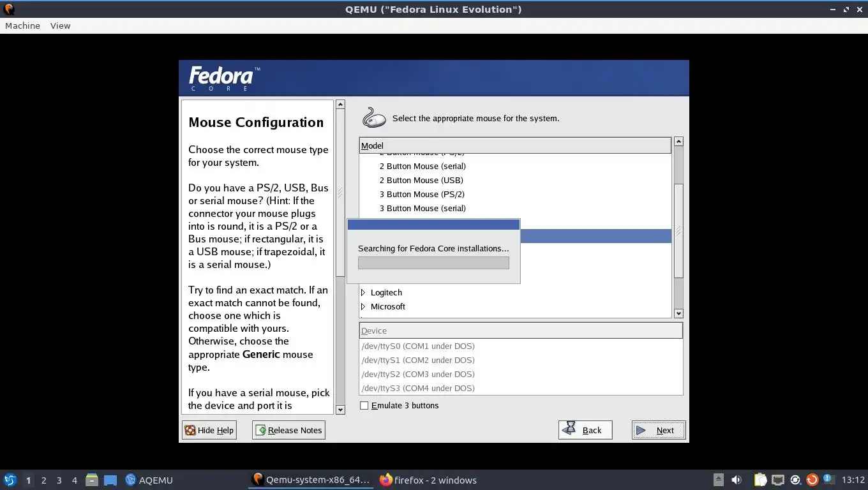Image resolution: width=868 pixels, height=490 pixels.
Task: Click the Device column header
Action: [x=521, y=330]
